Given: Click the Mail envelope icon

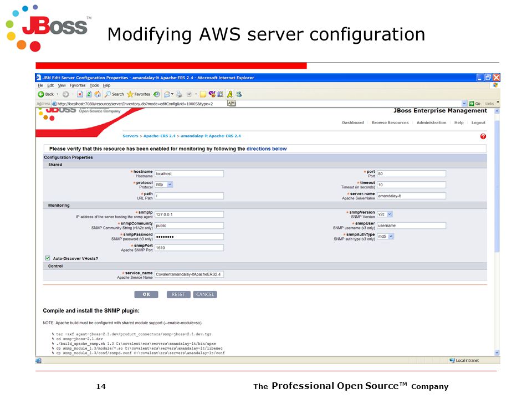Looking at the screenshot, I should point(167,94).
